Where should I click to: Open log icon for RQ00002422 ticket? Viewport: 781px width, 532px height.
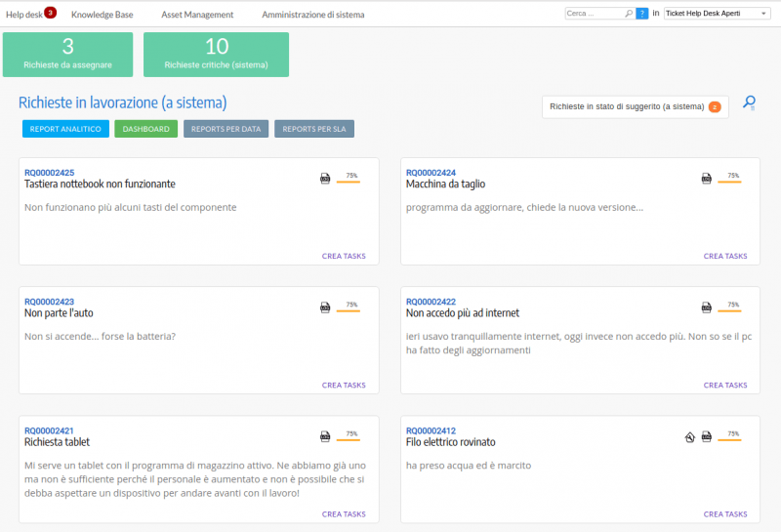coord(706,307)
